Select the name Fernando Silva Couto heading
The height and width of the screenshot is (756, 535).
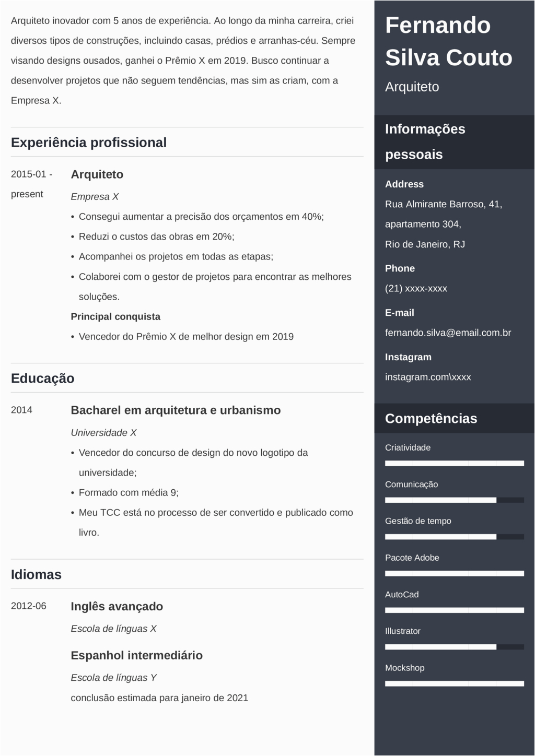point(448,41)
